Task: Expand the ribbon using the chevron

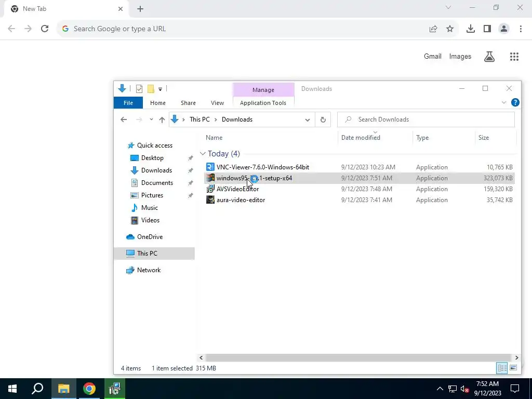Action: point(504,102)
